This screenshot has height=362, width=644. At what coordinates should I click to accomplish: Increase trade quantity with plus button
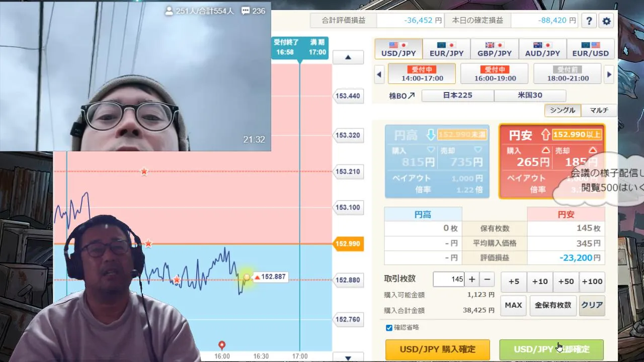pyautogui.click(x=472, y=280)
